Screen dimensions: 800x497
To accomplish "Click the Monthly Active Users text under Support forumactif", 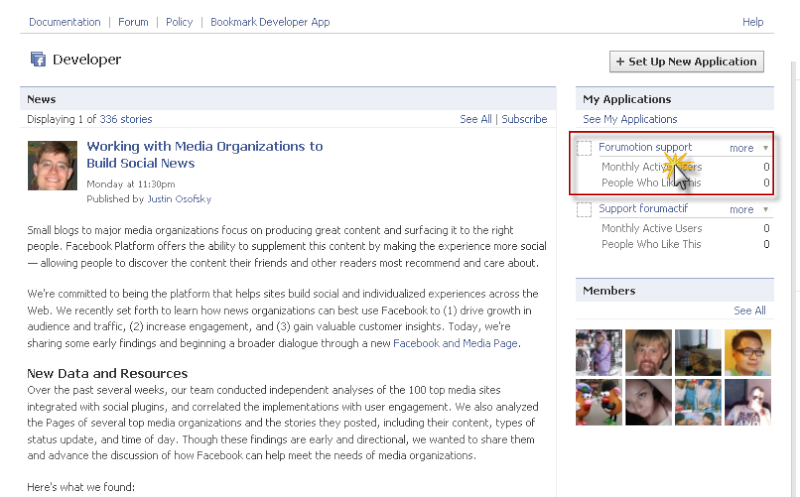I will point(652,228).
